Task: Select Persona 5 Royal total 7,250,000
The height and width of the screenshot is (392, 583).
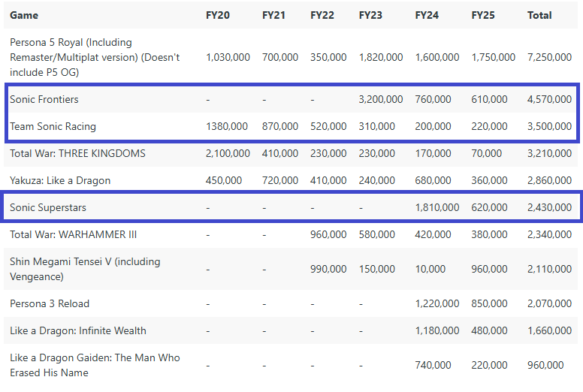Action: coord(549,57)
